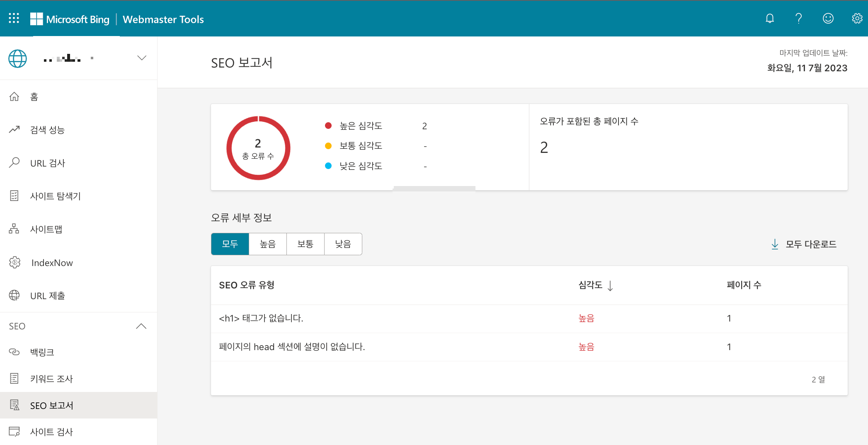Click 높은 심각도 legend label

click(361, 126)
